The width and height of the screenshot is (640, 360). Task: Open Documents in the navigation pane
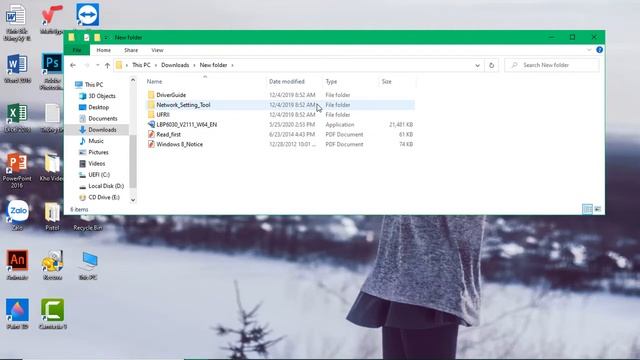tap(102, 118)
